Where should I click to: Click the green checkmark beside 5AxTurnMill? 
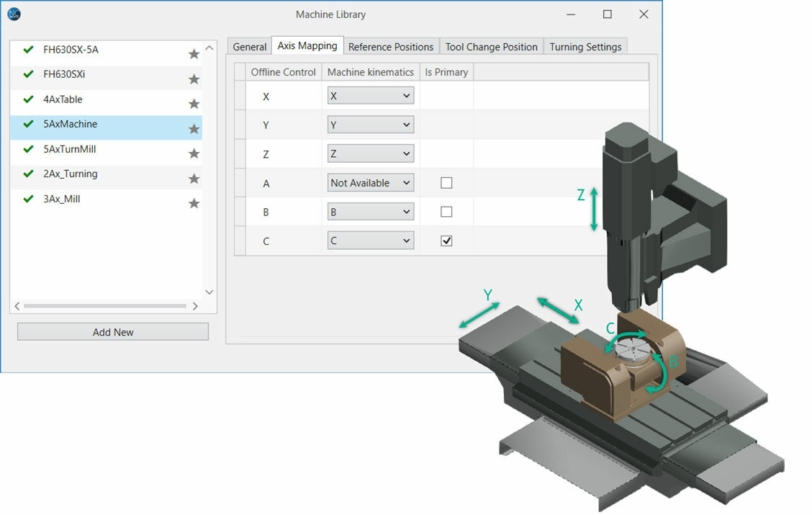coord(29,149)
